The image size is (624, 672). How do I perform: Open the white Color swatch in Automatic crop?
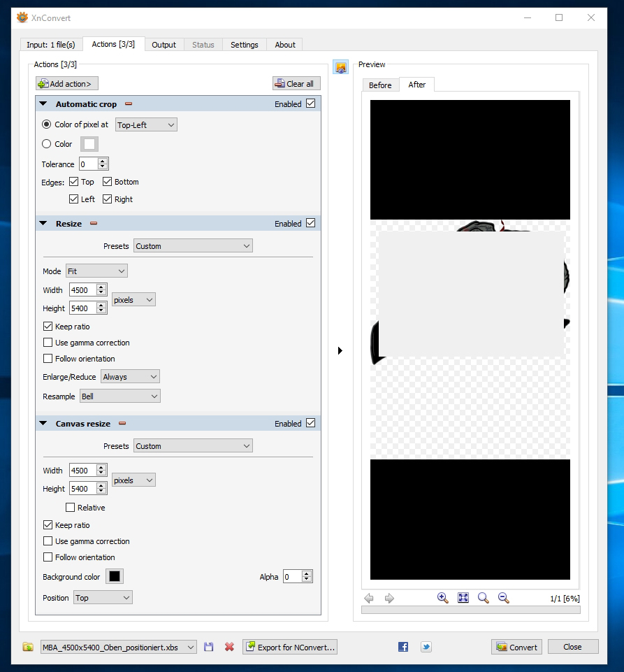89,144
